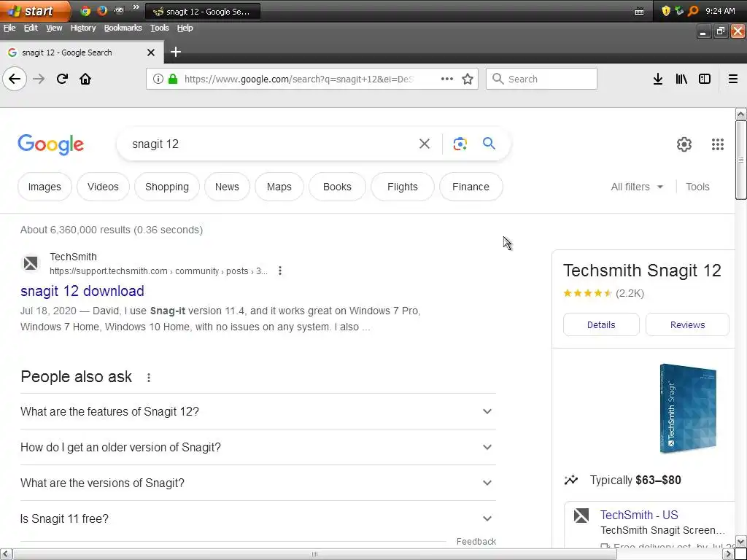Open page actions three-dot menu in address bar

[x=447, y=79]
